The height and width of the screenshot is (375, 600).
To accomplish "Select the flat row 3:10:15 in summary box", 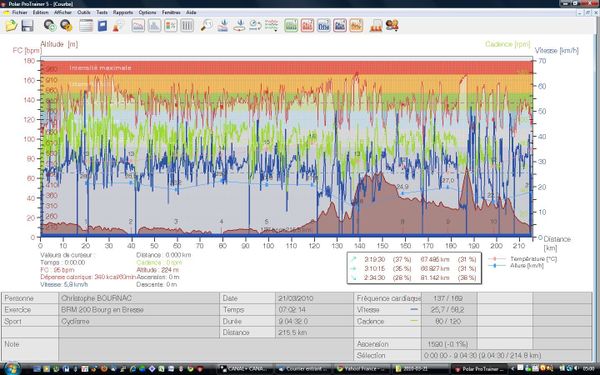I will pyautogui.click(x=414, y=269).
